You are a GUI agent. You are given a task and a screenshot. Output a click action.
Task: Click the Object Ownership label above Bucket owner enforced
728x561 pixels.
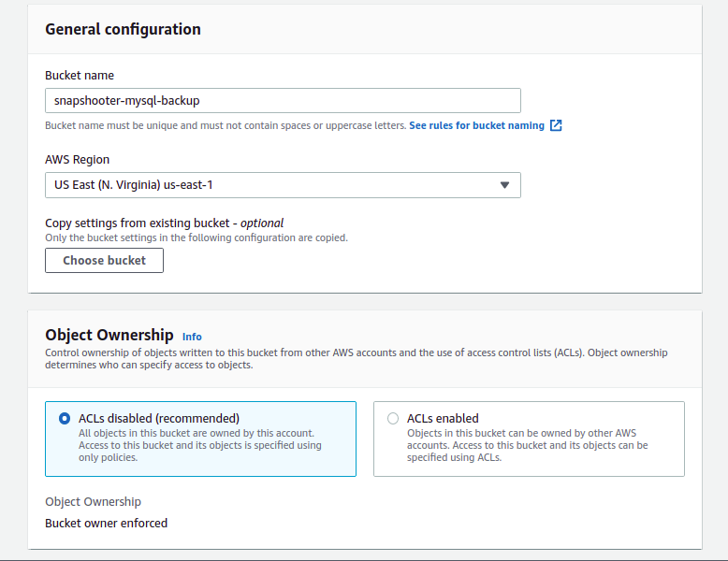[x=93, y=502]
